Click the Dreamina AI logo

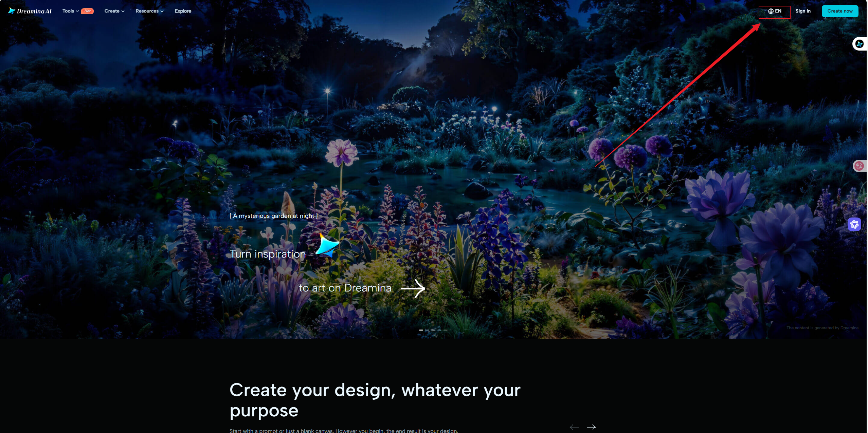point(30,11)
